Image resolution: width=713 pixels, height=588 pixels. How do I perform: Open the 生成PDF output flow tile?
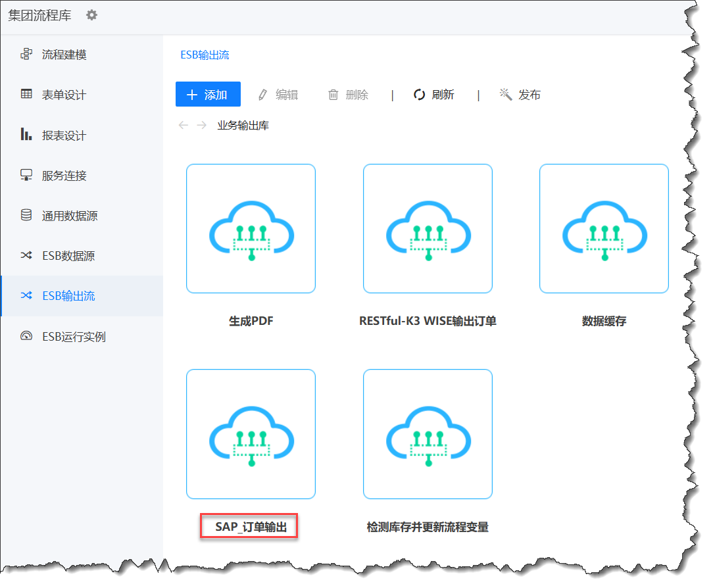pyautogui.click(x=251, y=228)
